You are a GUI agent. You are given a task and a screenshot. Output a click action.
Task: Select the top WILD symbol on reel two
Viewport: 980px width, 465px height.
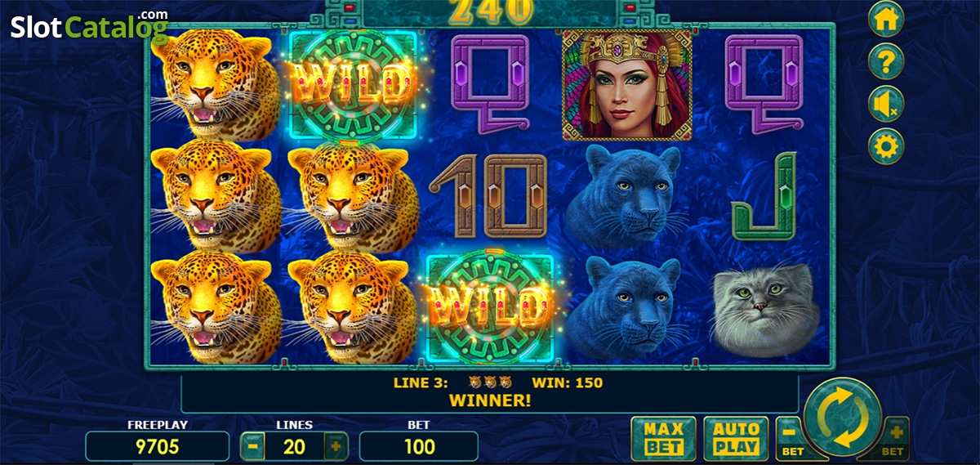click(x=350, y=83)
